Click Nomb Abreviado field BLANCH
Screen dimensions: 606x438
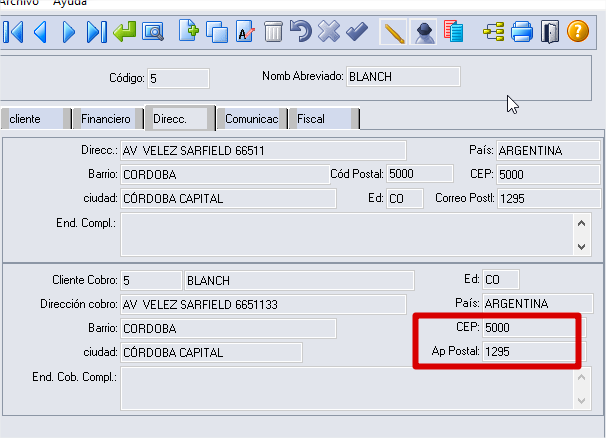[x=403, y=77]
